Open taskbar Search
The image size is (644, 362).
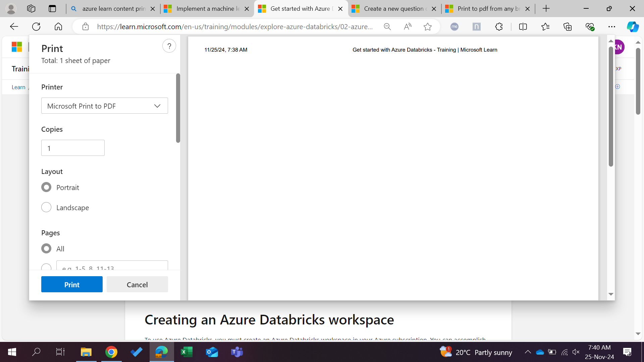click(36, 352)
